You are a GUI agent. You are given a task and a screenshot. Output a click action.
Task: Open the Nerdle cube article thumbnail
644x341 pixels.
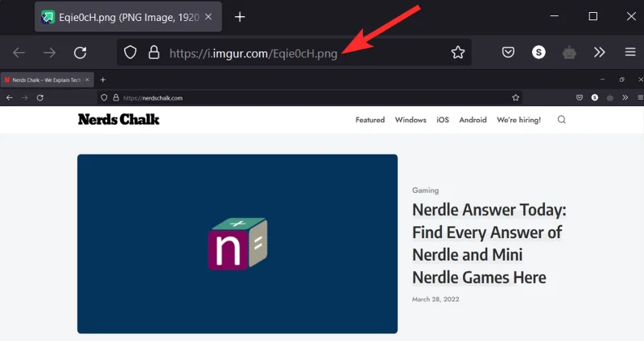(237, 244)
